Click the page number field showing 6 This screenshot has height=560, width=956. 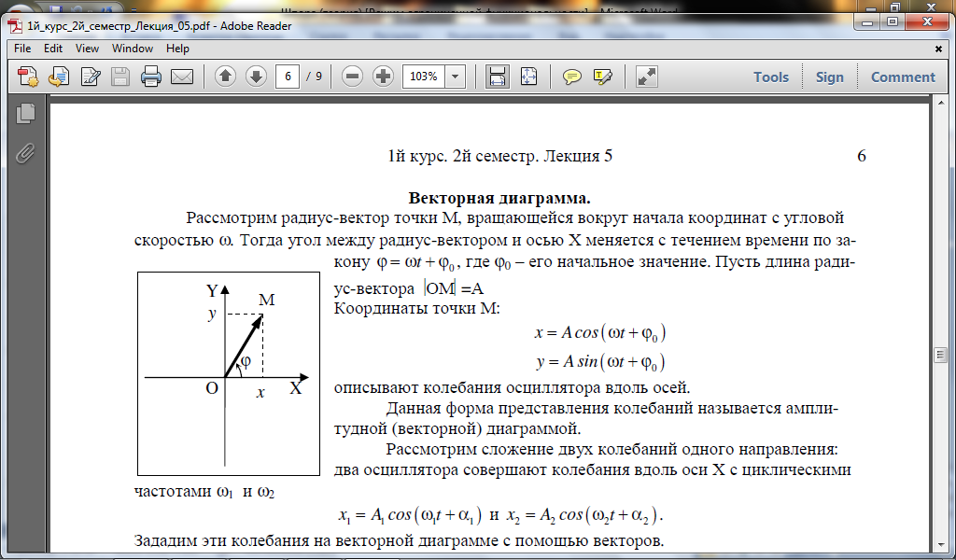click(288, 77)
